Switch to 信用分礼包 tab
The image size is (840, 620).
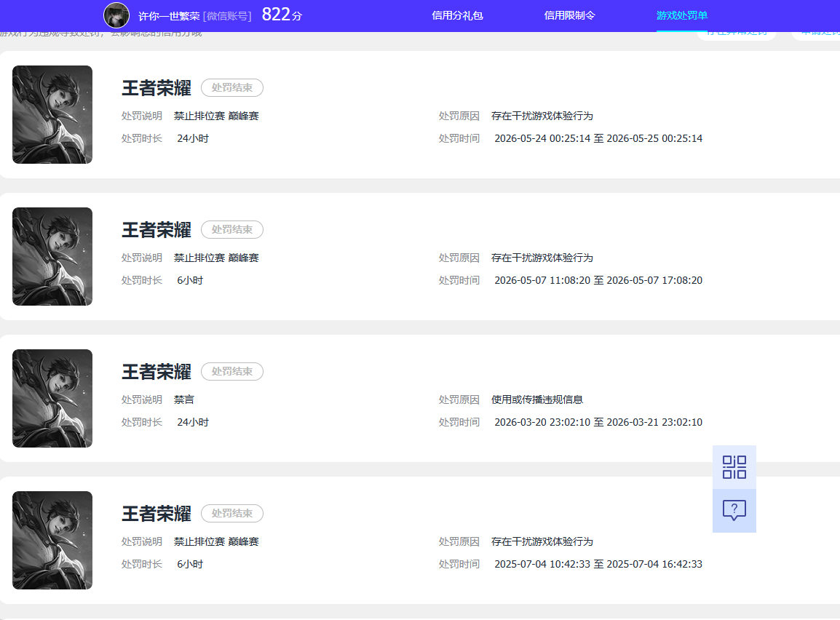pos(458,15)
